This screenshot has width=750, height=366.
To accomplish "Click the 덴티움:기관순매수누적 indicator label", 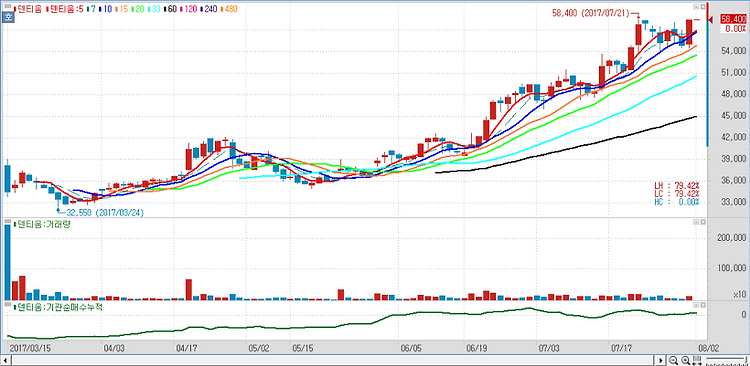I will 57,307.
